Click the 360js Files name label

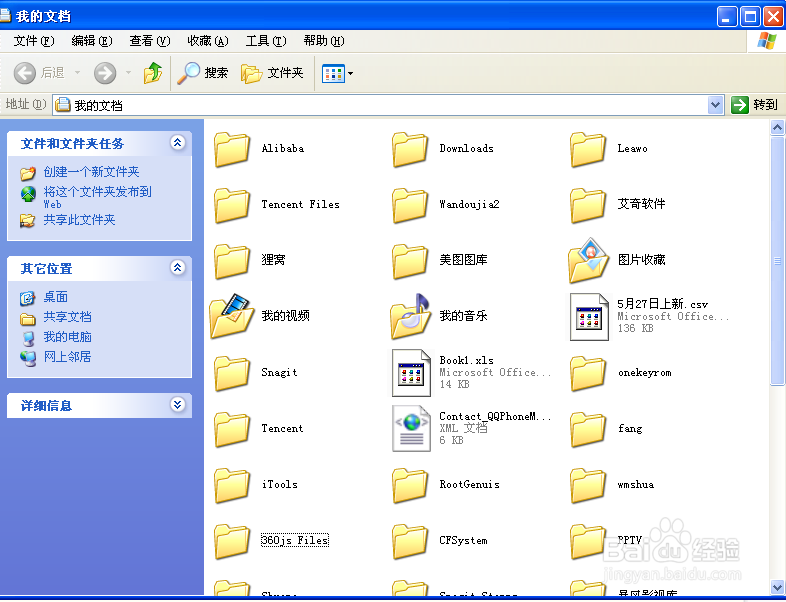pos(295,540)
